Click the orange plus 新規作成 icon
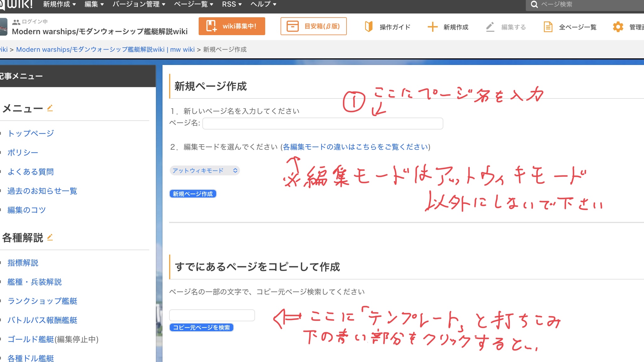This screenshot has height=362, width=644. [432, 27]
